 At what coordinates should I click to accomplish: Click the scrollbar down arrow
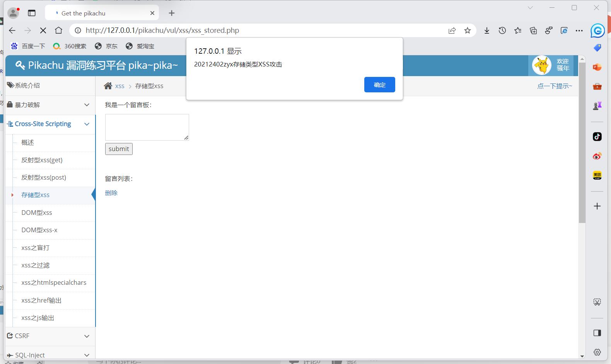point(582,356)
